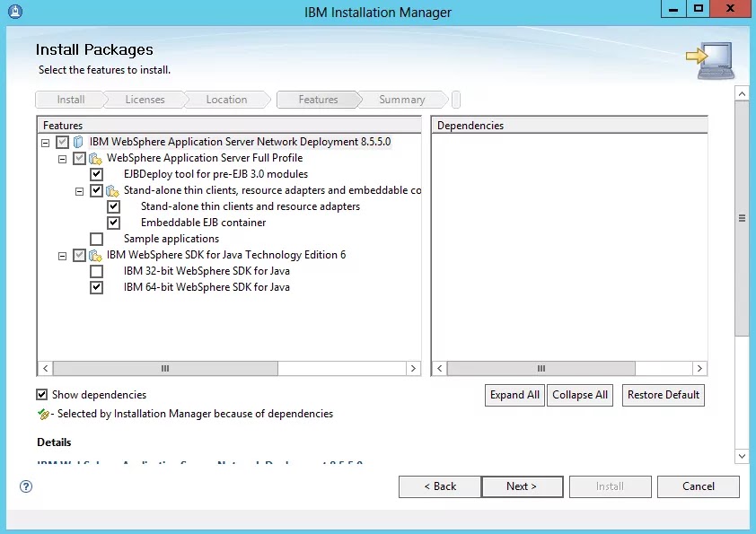Collapse the Full Profile tree node
Image resolution: width=756 pixels, height=534 pixels.
point(62,159)
